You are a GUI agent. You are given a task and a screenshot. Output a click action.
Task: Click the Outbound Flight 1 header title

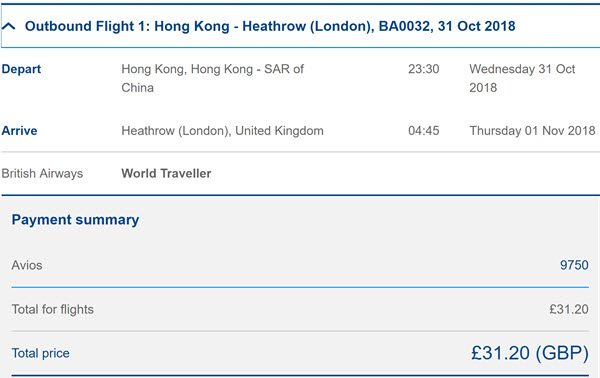pos(270,26)
